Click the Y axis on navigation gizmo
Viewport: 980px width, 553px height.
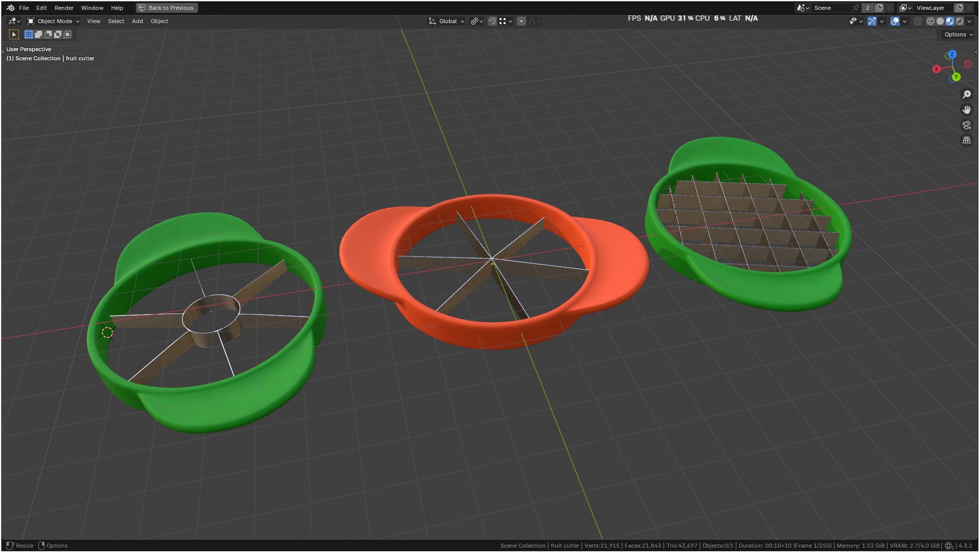(x=956, y=77)
